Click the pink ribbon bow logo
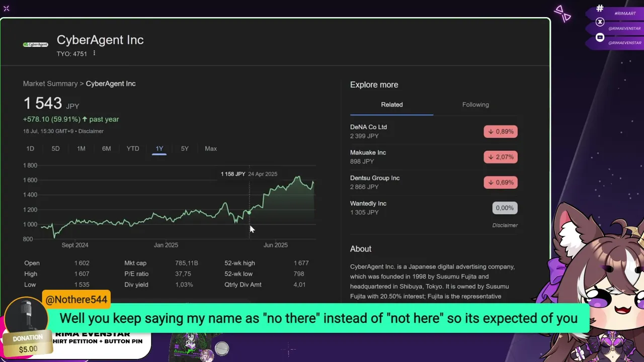The width and height of the screenshot is (644, 362). pyautogui.click(x=562, y=14)
